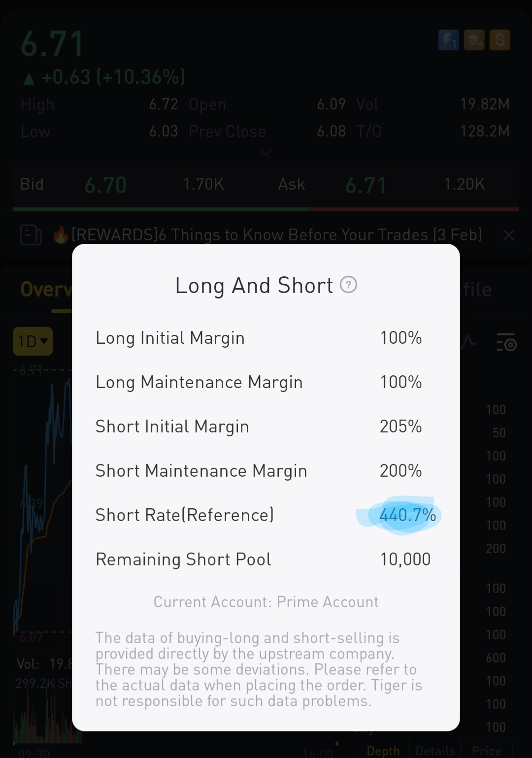
Task: Select the Details tab
Action: pos(435,750)
